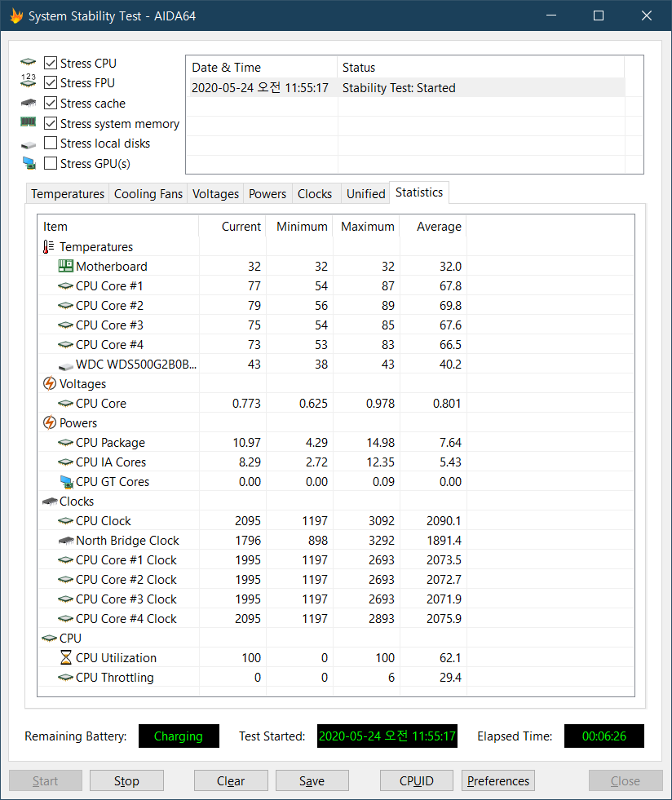
Task: Uncheck the Stress cache checkbox
Action: click(x=50, y=103)
